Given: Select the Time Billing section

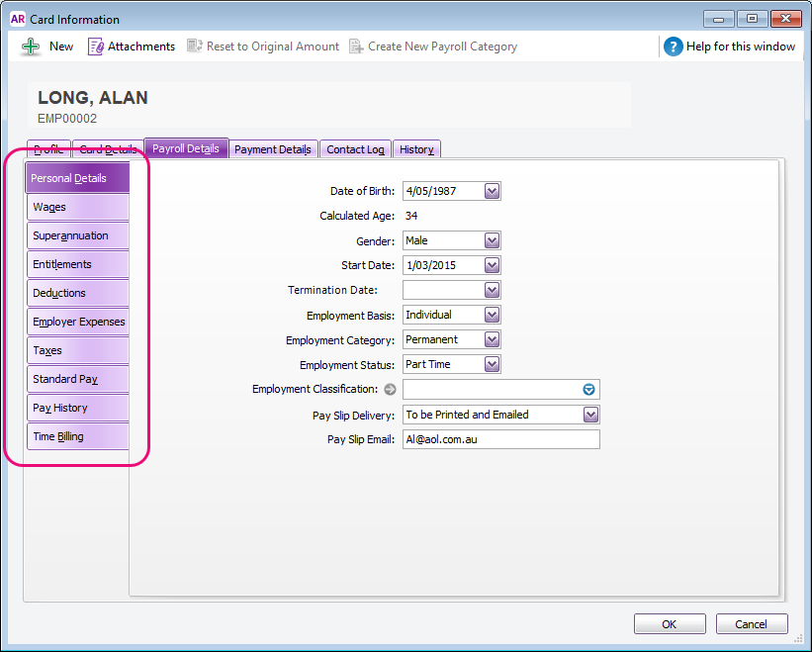Looking at the screenshot, I should [x=77, y=436].
